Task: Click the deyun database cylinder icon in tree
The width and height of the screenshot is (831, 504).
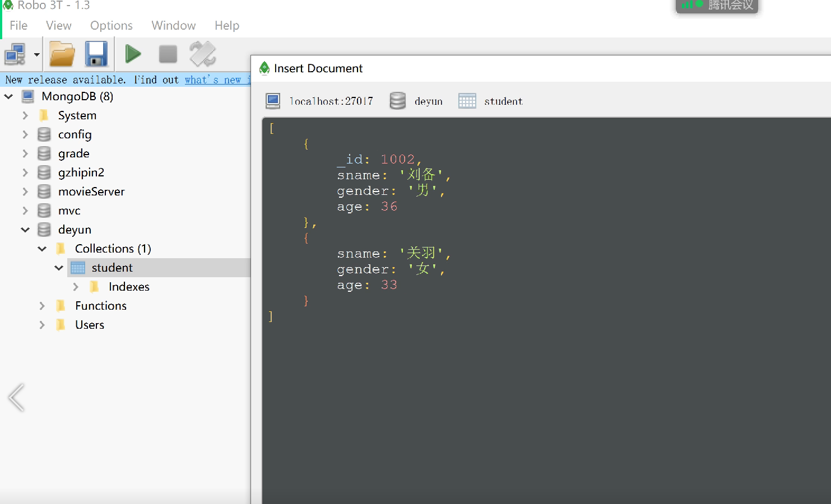Action: [x=44, y=230]
